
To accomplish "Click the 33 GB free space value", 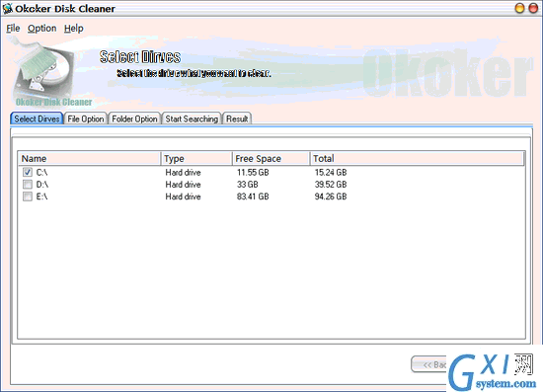I will [x=247, y=185].
